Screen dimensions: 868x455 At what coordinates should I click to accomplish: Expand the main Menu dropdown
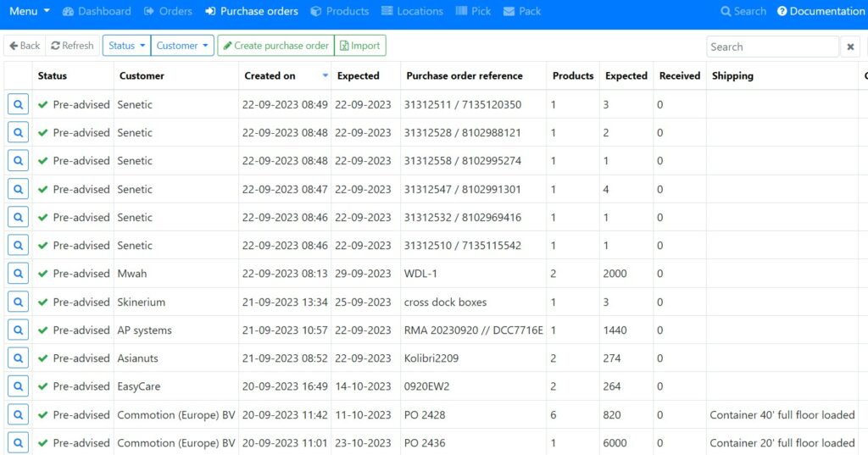pos(30,11)
